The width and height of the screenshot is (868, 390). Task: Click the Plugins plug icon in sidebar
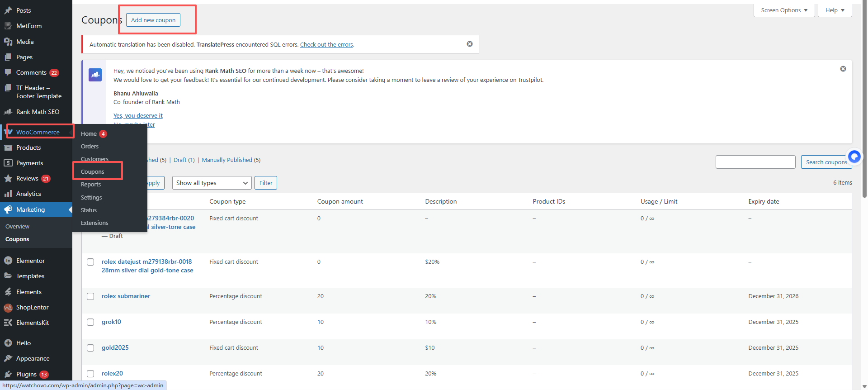[x=8, y=374]
